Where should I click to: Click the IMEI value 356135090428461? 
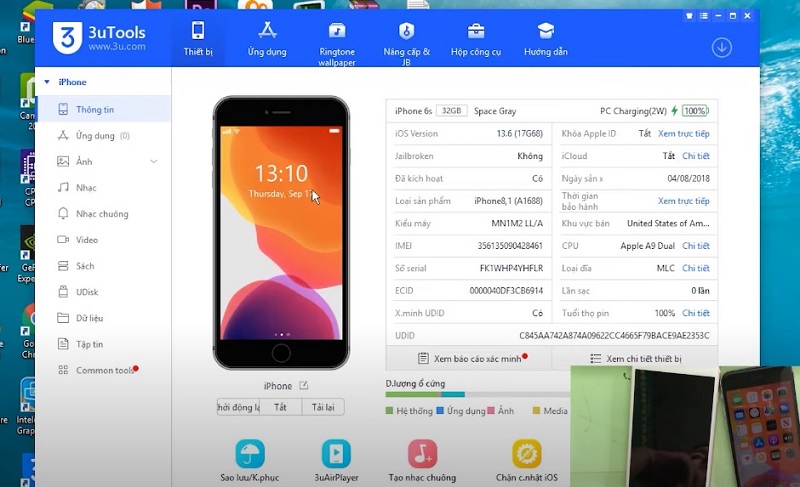[510, 246]
